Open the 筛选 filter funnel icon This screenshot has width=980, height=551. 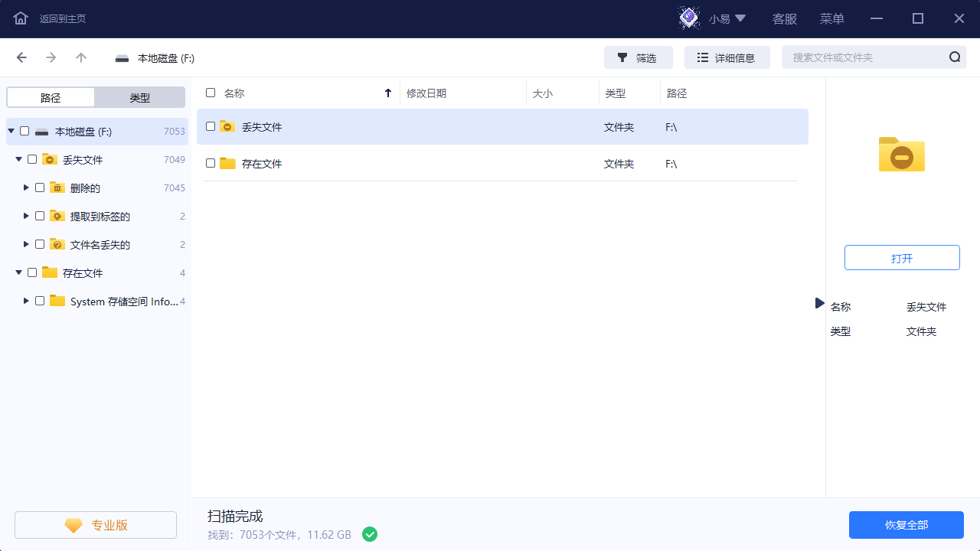click(x=623, y=57)
